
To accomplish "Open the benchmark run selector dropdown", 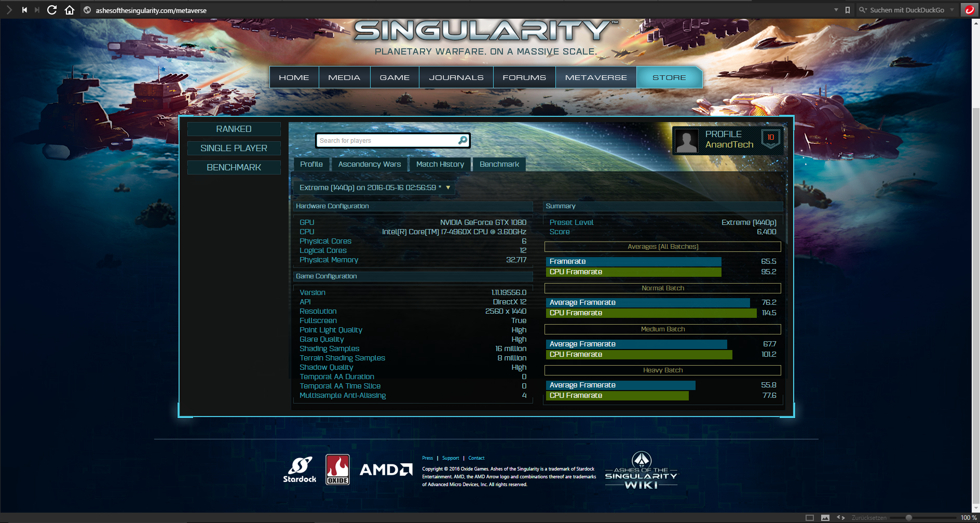I will pyautogui.click(x=374, y=187).
